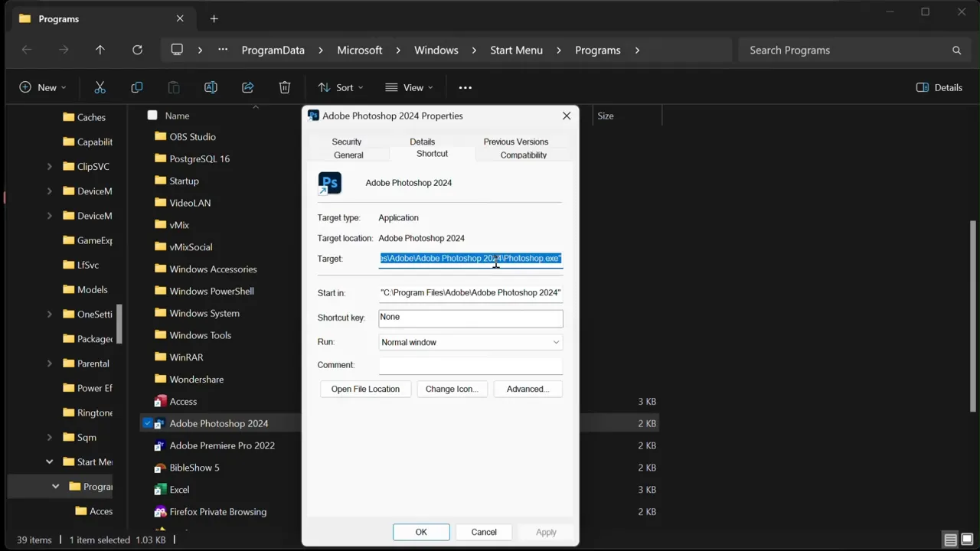
Task: Select the Shortcut tab
Action: [432, 154]
